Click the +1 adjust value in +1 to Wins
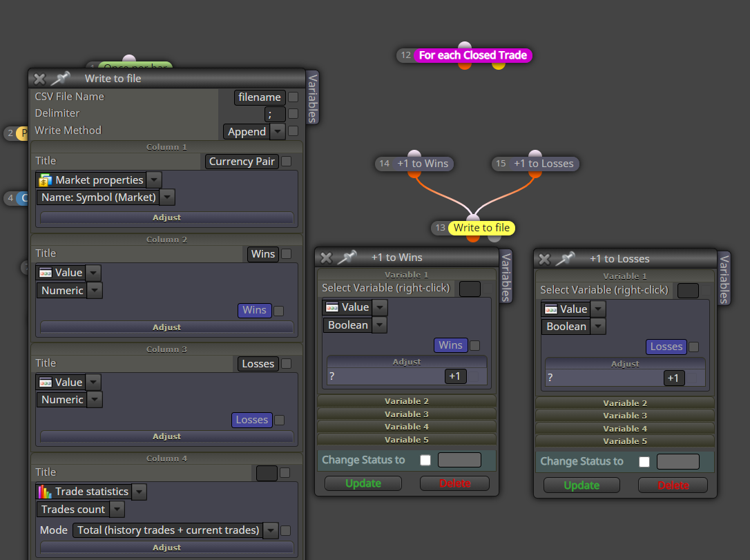 455,376
